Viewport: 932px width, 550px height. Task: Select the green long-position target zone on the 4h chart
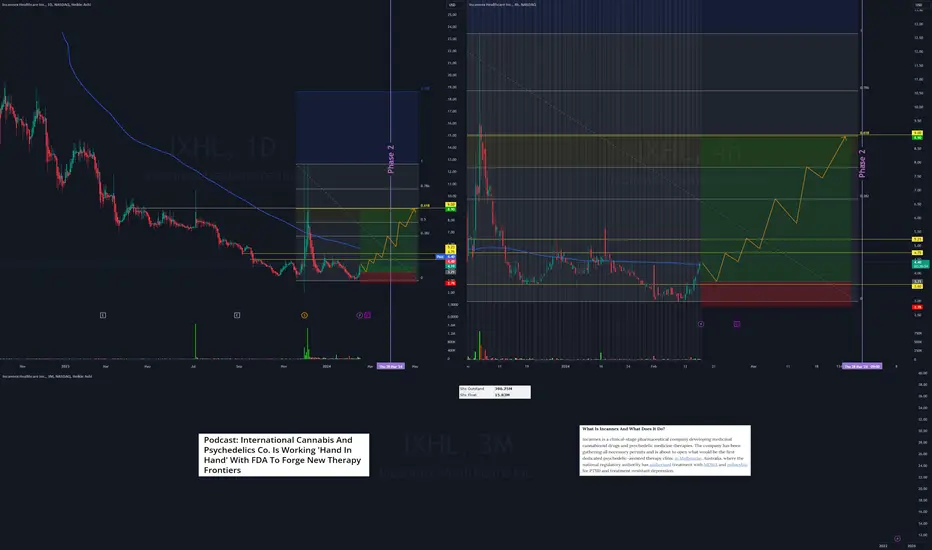point(776,209)
